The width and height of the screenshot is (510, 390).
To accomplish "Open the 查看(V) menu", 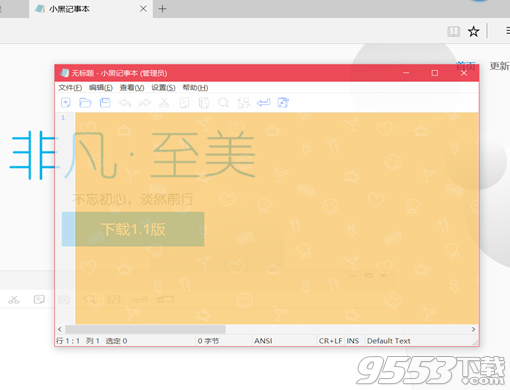I will (x=132, y=88).
